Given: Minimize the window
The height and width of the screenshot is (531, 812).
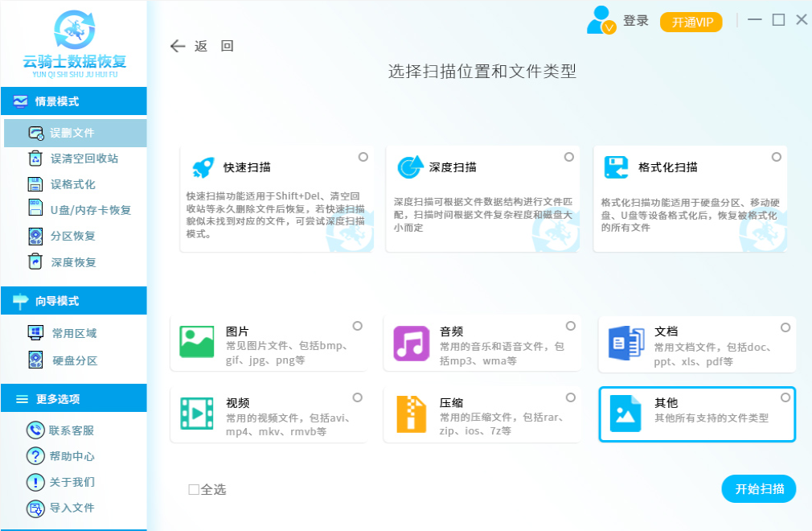Looking at the screenshot, I should tap(755, 20).
